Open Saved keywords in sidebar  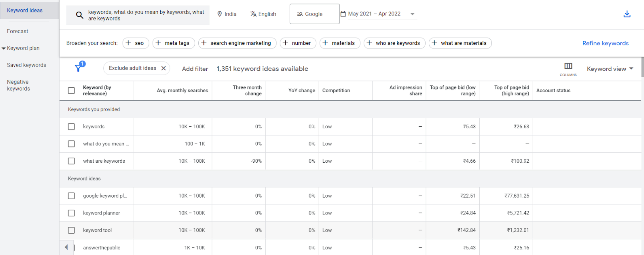(27, 65)
